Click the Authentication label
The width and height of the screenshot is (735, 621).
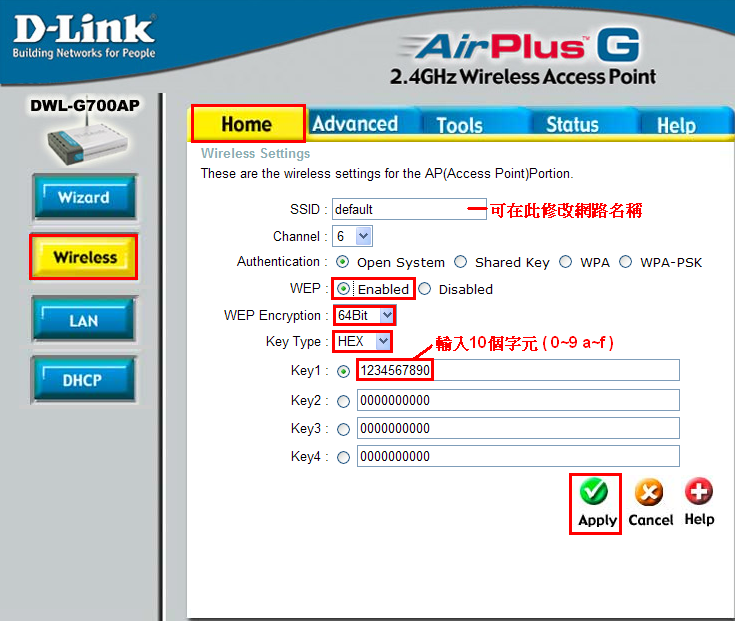[x=278, y=262]
